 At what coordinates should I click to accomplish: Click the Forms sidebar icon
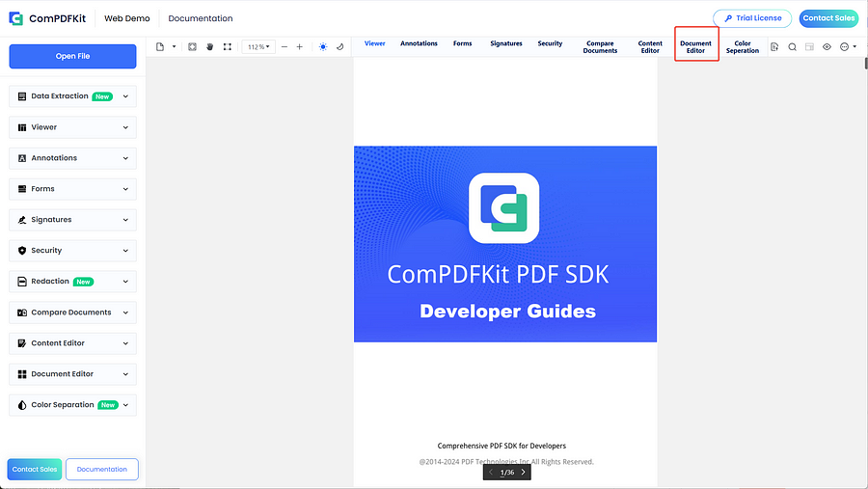(x=22, y=189)
